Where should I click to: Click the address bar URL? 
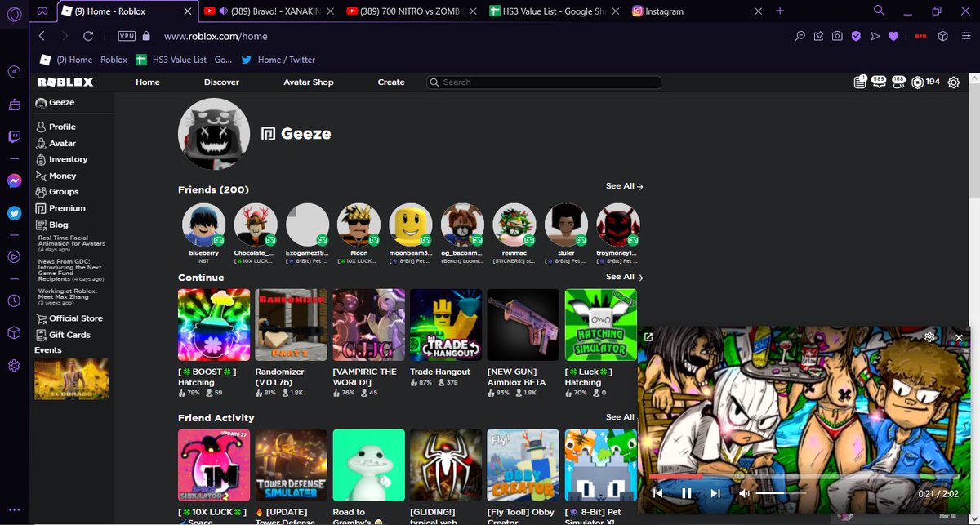click(x=216, y=36)
